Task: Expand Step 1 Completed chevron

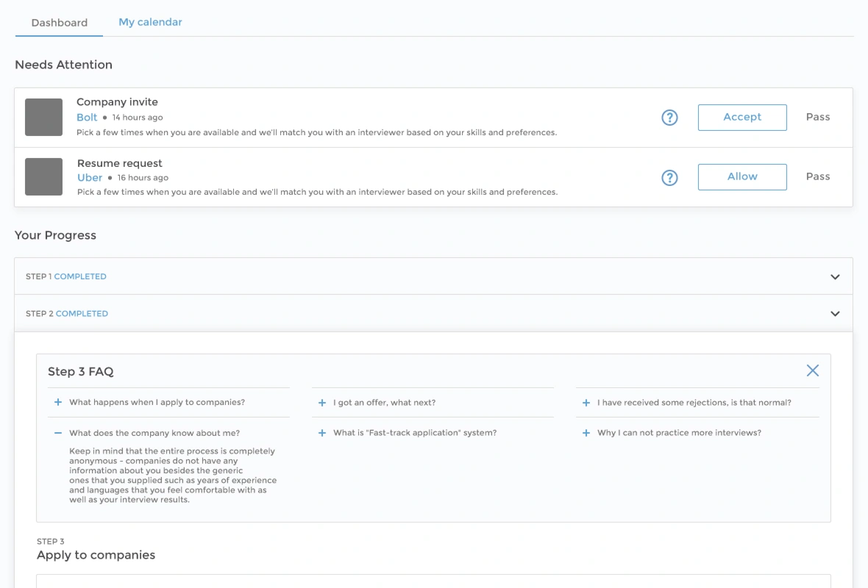Action: pos(835,276)
